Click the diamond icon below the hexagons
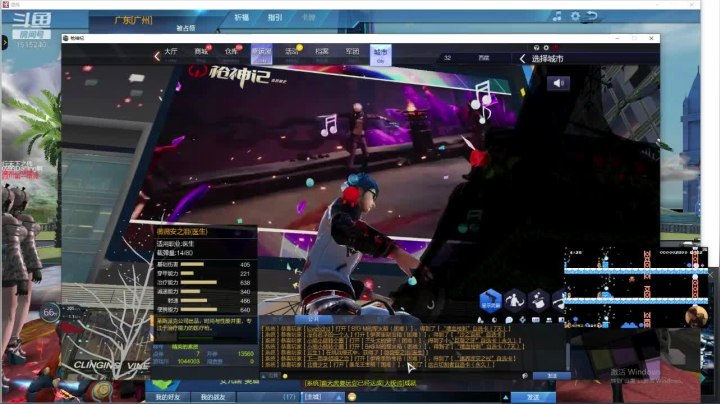 [523, 320]
